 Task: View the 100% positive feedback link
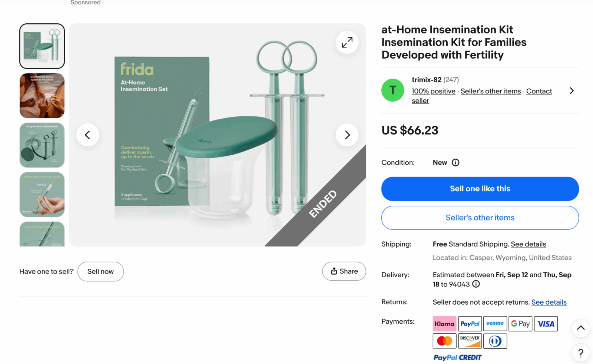(433, 91)
